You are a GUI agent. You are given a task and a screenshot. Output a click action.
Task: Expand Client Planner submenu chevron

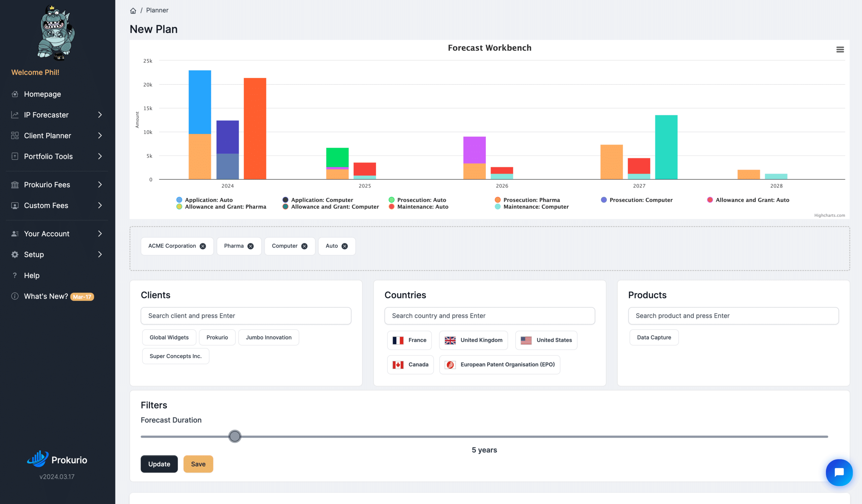click(100, 136)
